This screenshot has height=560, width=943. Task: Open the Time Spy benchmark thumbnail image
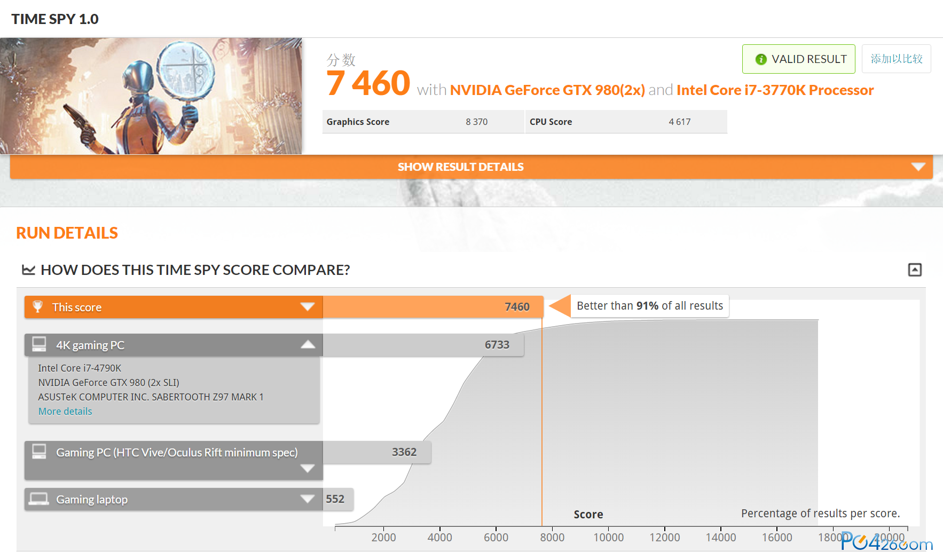(151, 96)
